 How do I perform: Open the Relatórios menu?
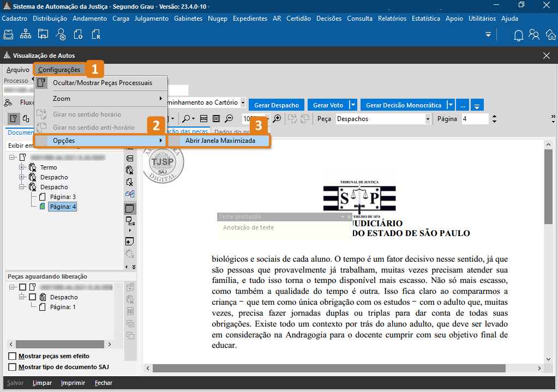click(392, 19)
